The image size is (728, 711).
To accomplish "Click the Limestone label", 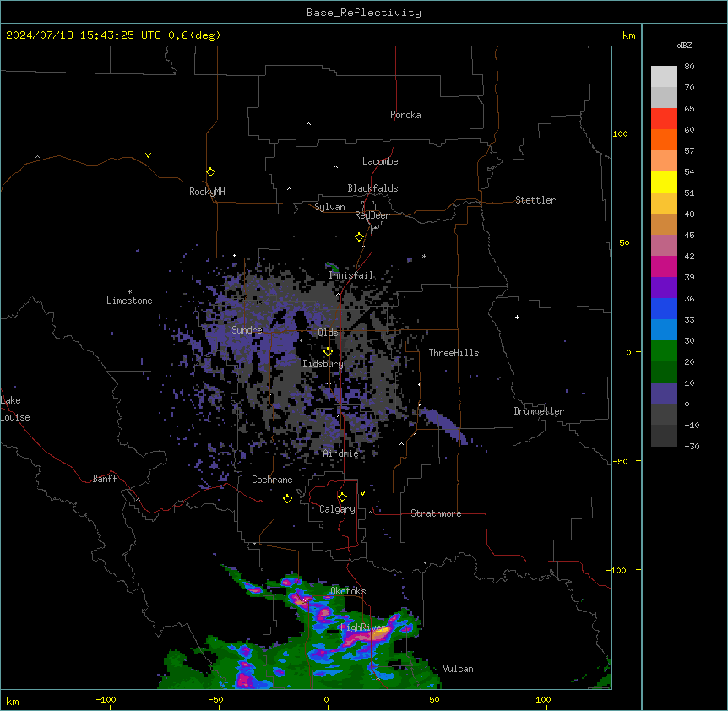I will click(129, 301).
